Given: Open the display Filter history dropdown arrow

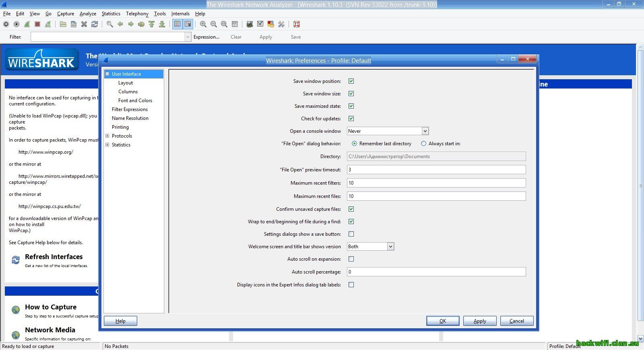Looking at the screenshot, I should [x=188, y=37].
